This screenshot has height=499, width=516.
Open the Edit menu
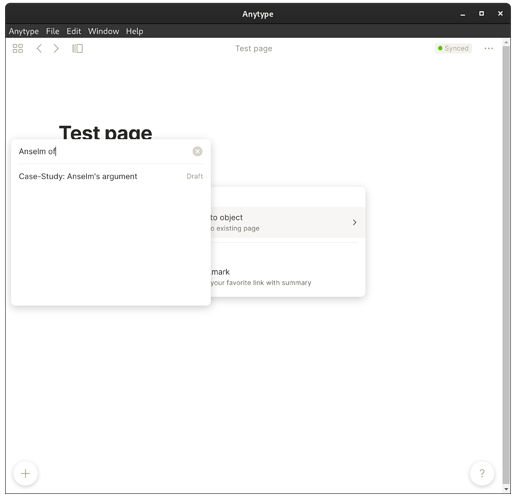74,31
